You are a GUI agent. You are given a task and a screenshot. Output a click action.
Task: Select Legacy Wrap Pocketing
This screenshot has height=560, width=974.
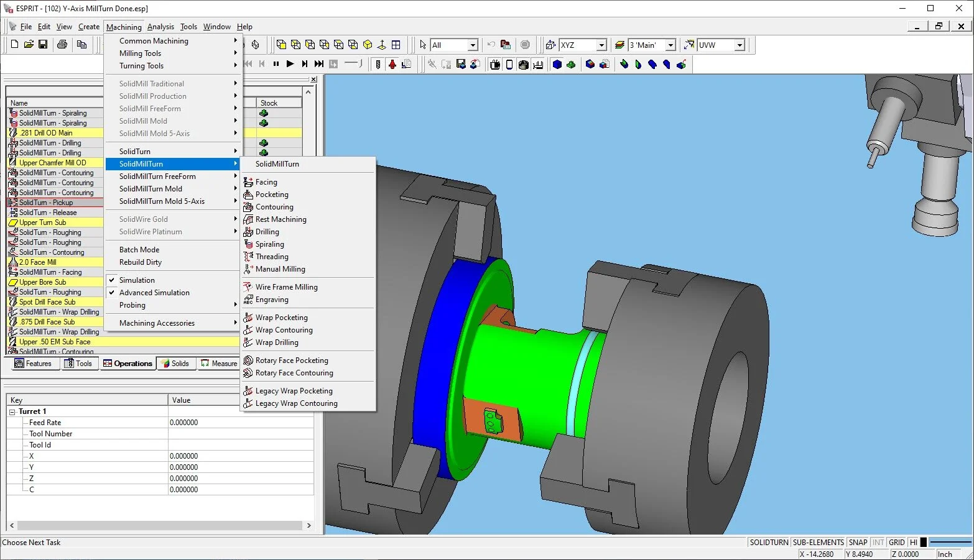[x=308, y=391]
